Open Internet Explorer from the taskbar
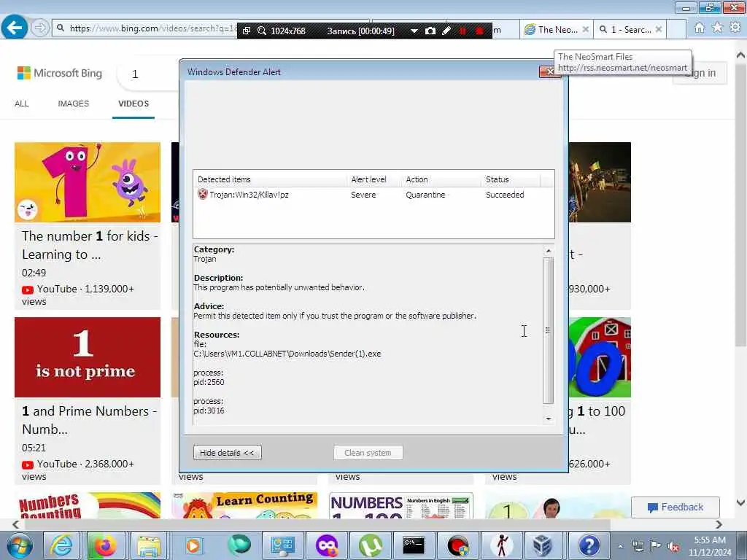 (x=62, y=545)
